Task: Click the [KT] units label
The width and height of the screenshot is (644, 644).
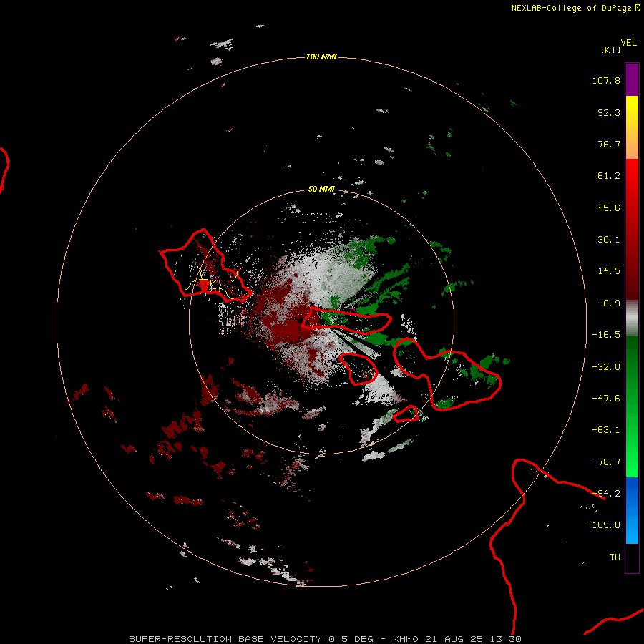Action: pos(611,49)
